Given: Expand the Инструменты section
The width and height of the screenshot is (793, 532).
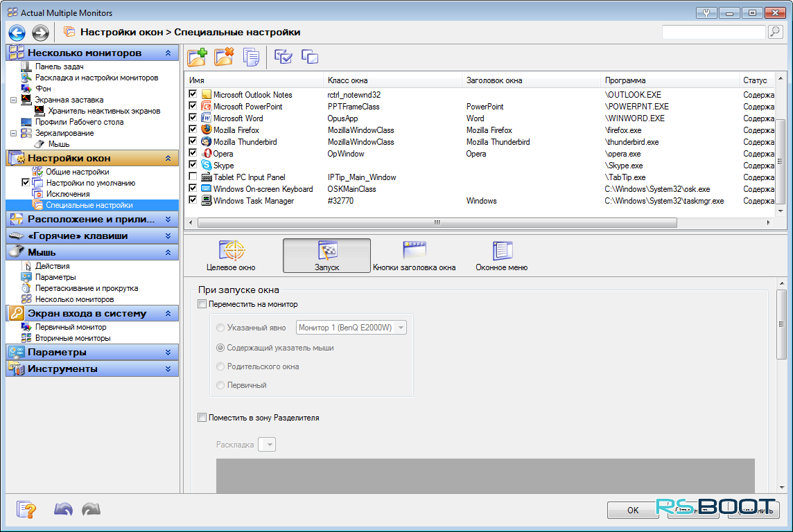Looking at the screenshot, I should pos(168,369).
